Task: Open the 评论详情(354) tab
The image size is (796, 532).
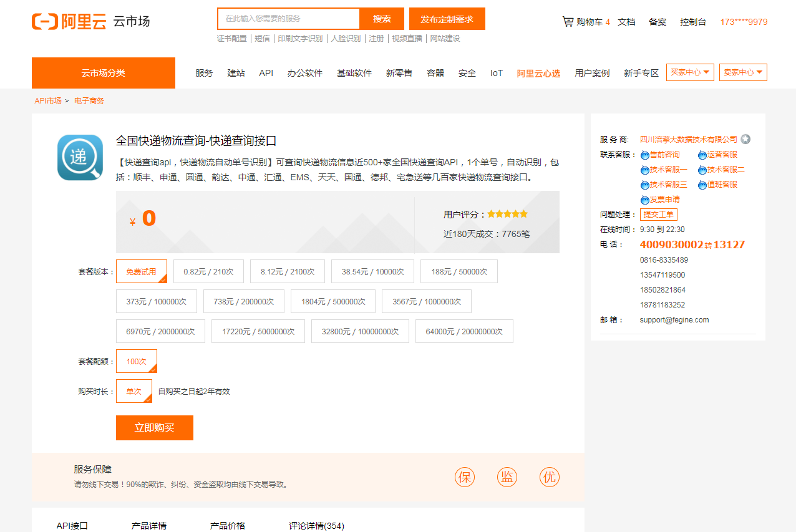Action: point(316,526)
